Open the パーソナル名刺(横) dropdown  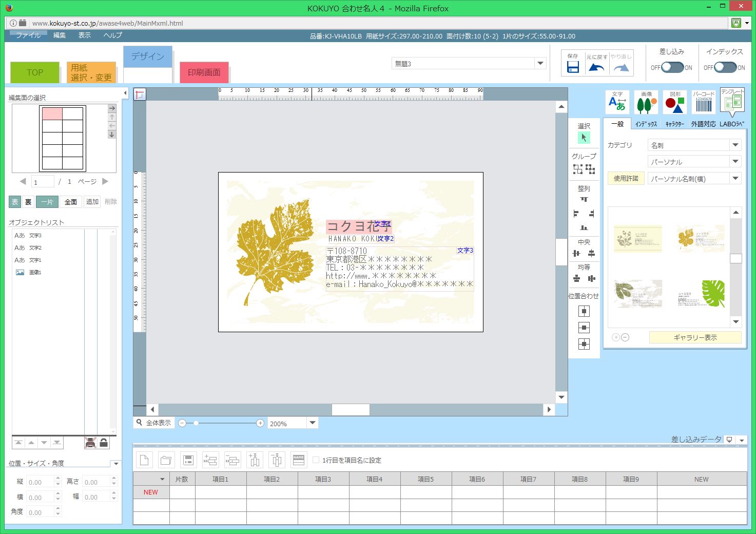click(x=735, y=178)
